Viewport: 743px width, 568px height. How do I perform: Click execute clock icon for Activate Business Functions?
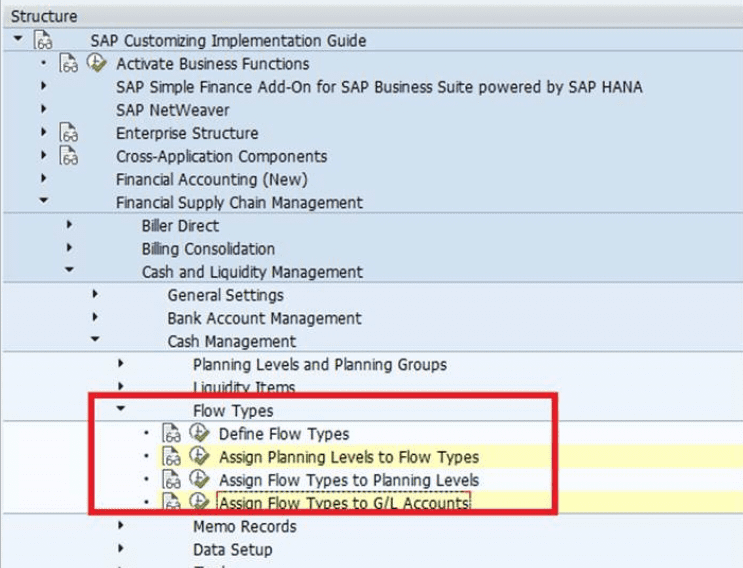click(97, 64)
